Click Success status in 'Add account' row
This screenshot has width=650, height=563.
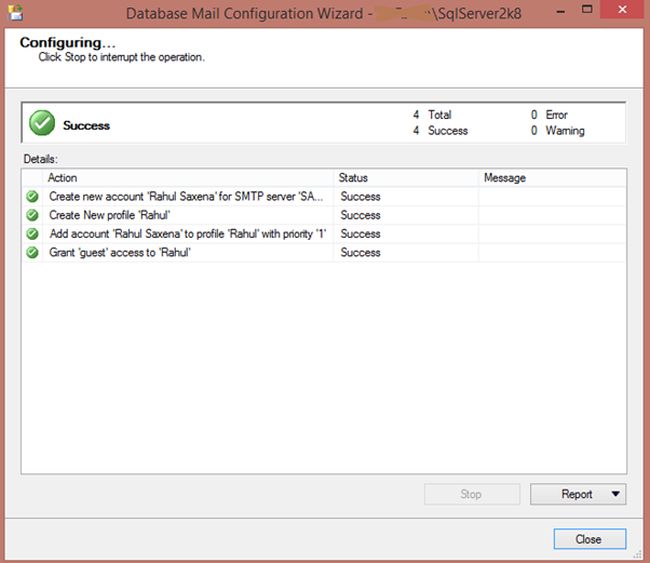360,234
